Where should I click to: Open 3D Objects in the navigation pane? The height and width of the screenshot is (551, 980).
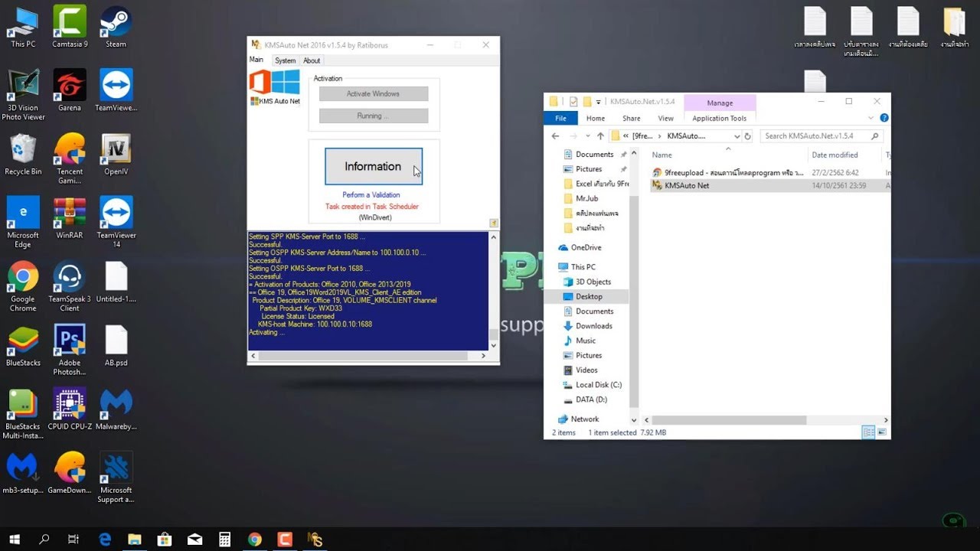pyautogui.click(x=593, y=282)
